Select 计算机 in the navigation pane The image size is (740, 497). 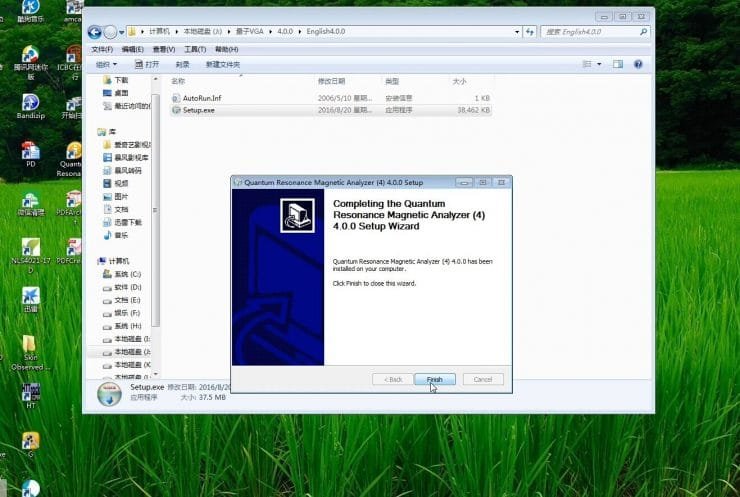point(113,261)
